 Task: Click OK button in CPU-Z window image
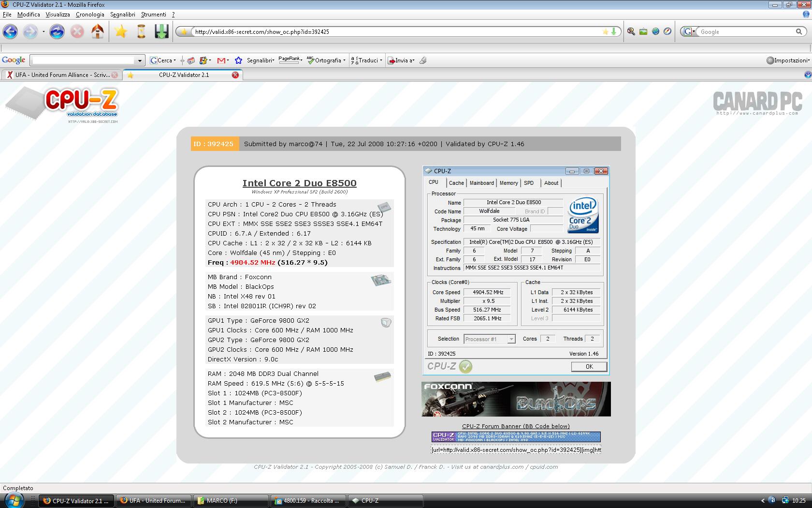589,367
